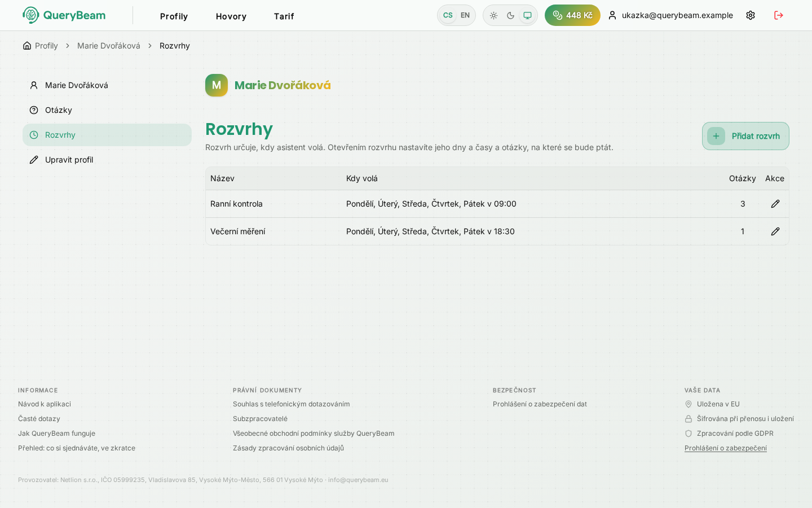The height and width of the screenshot is (508, 812).
Task: Open the Ranní kontrola row
Action: [x=497, y=204]
